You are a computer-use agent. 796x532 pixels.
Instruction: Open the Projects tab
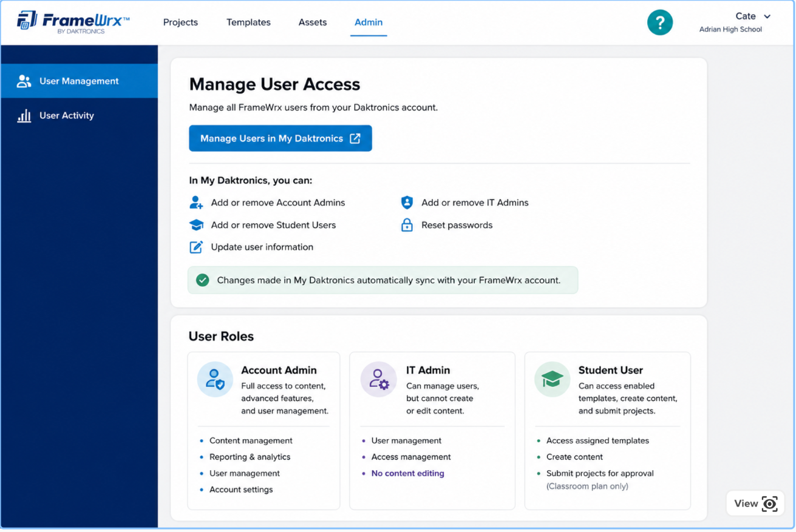coord(180,22)
